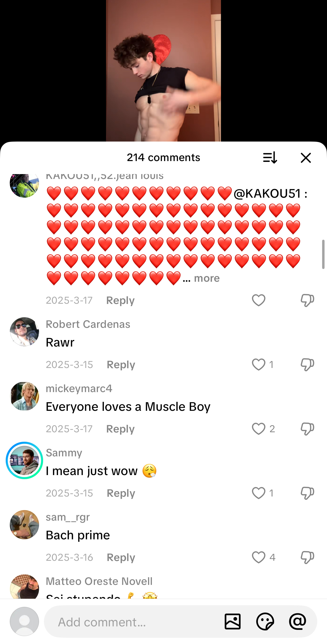Reply to sam__rgr's "Bach prime" comment

[121, 558]
